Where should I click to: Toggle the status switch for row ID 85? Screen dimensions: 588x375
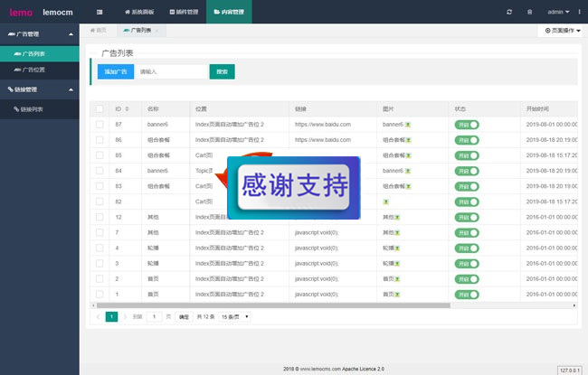click(x=467, y=155)
